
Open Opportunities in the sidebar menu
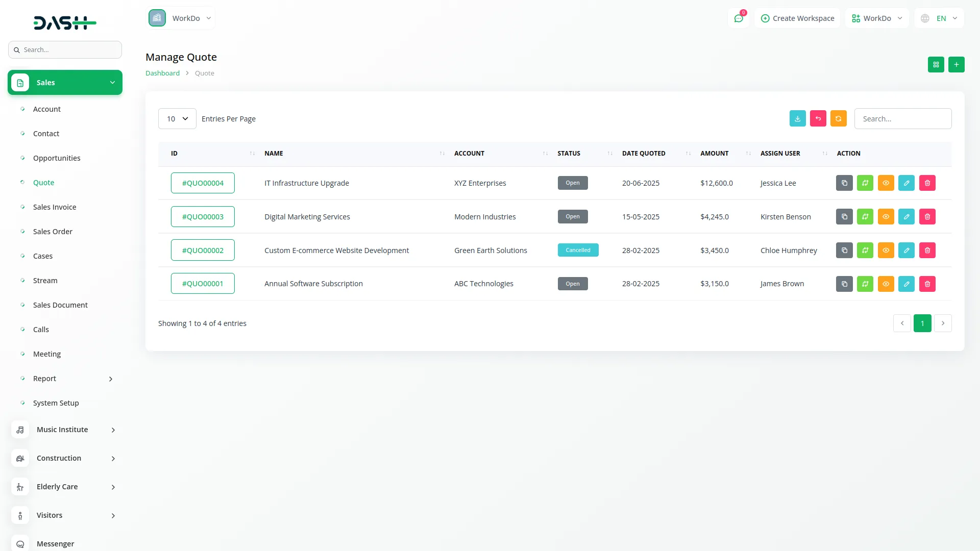pyautogui.click(x=57, y=158)
